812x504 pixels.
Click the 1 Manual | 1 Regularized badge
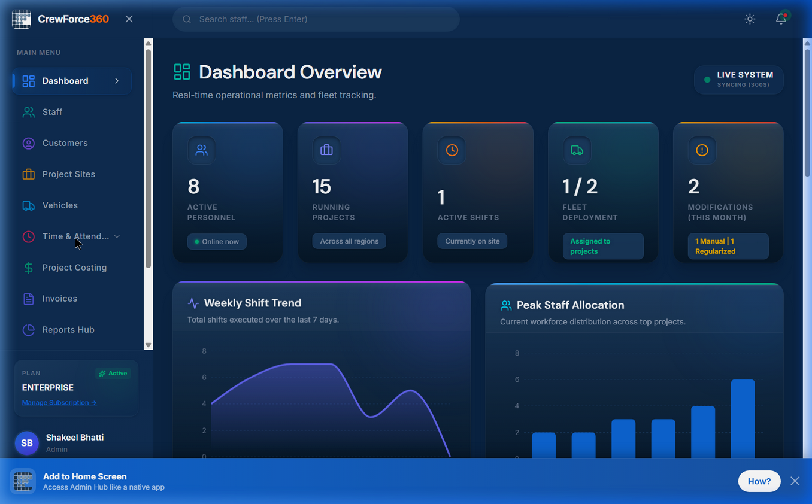point(728,246)
